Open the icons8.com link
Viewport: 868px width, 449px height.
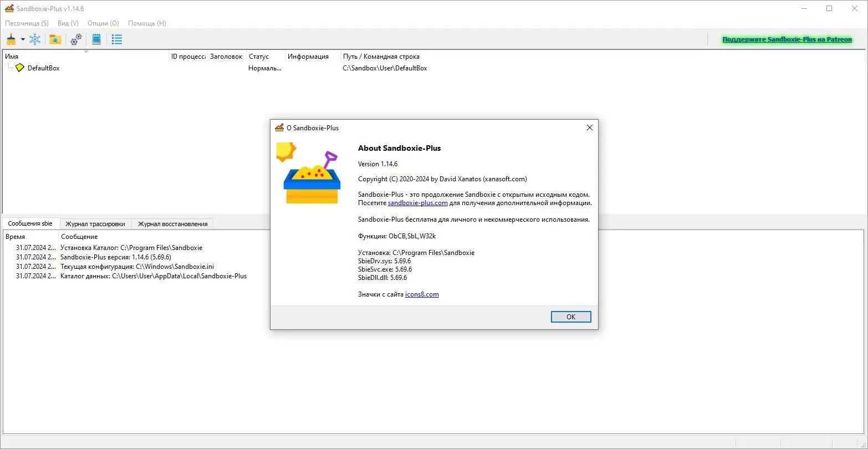[x=422, y=294]
